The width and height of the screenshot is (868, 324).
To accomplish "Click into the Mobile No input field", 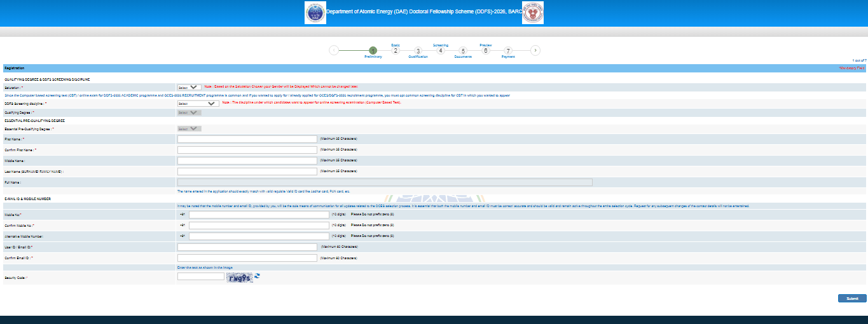I will [259, 215].
